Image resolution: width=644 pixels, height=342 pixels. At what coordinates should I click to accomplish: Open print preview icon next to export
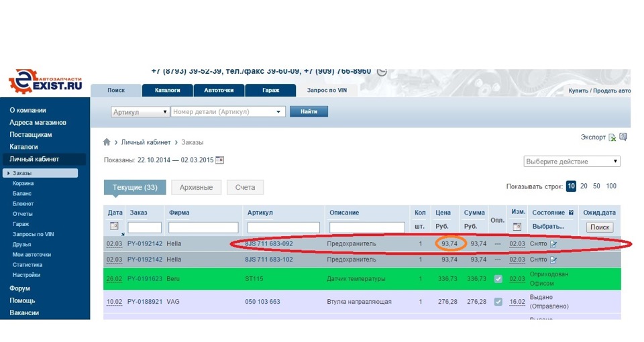pyautogui.click(x=623, y=137)
